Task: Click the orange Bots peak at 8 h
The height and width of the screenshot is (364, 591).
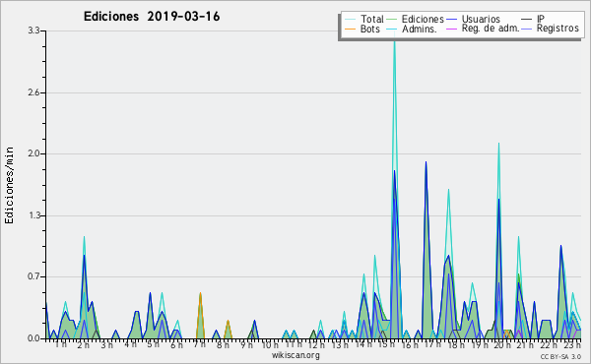Action: (228, 321)
